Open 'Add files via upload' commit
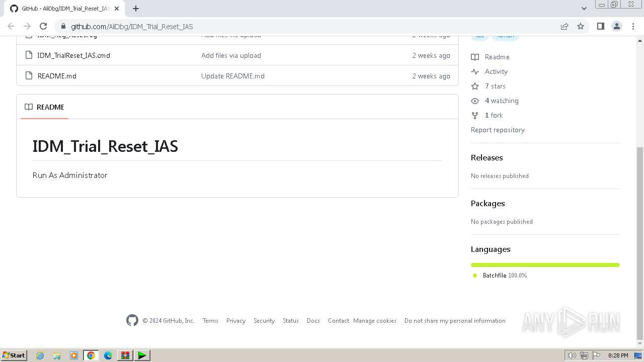 [x=231, y=55]
